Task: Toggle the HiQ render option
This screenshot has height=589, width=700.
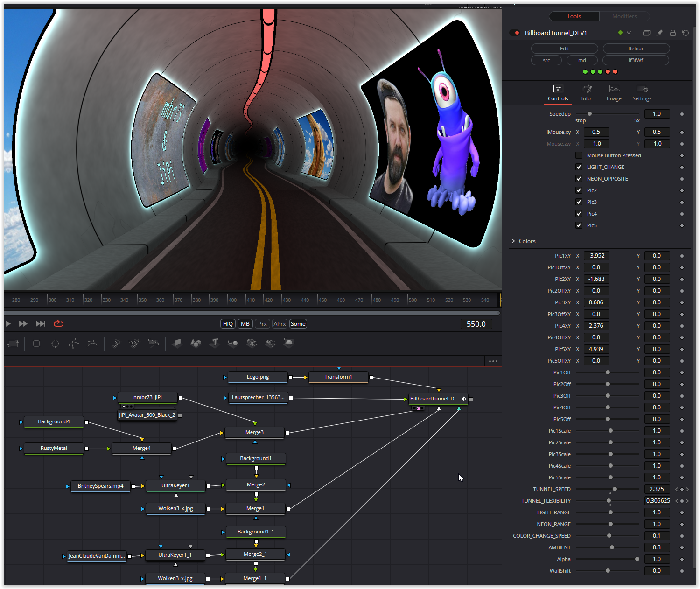Action: [228, 324]
